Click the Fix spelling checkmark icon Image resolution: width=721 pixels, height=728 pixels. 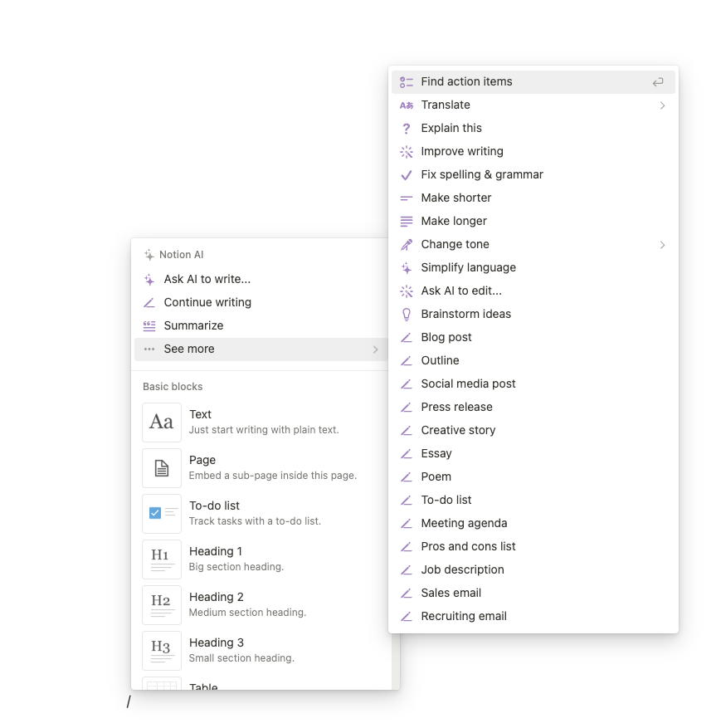pos(407,174)
